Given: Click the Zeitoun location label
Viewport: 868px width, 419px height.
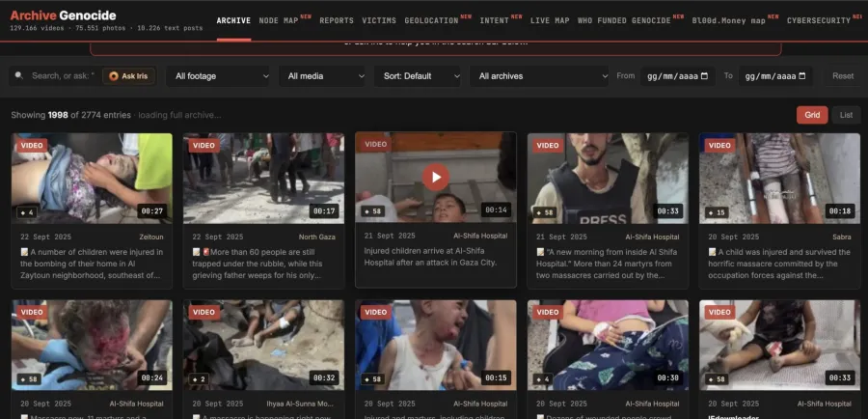Looking at the screenshot, I should point(151,237).
